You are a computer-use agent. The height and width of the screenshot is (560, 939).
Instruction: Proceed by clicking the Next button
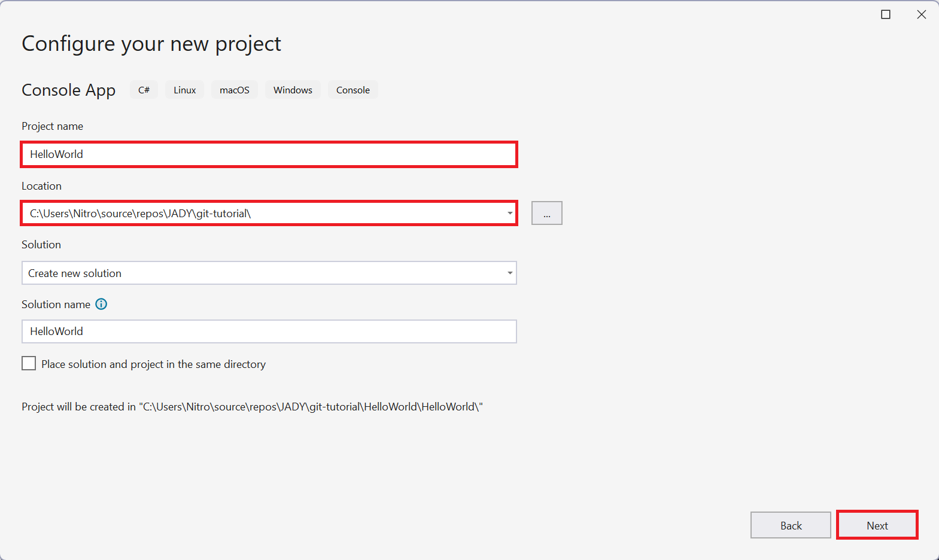pyautogui.click(x=877, y=525)
